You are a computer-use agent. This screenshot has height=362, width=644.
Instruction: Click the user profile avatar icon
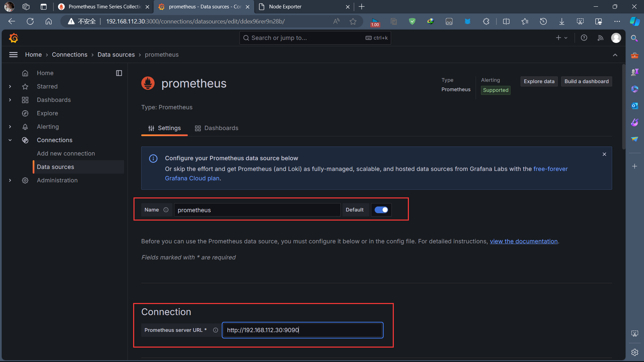(x=616, y=38)
